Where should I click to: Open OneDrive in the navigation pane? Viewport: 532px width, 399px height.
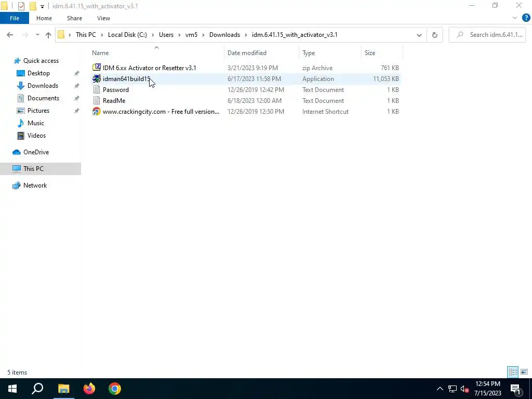pos(36,152)
